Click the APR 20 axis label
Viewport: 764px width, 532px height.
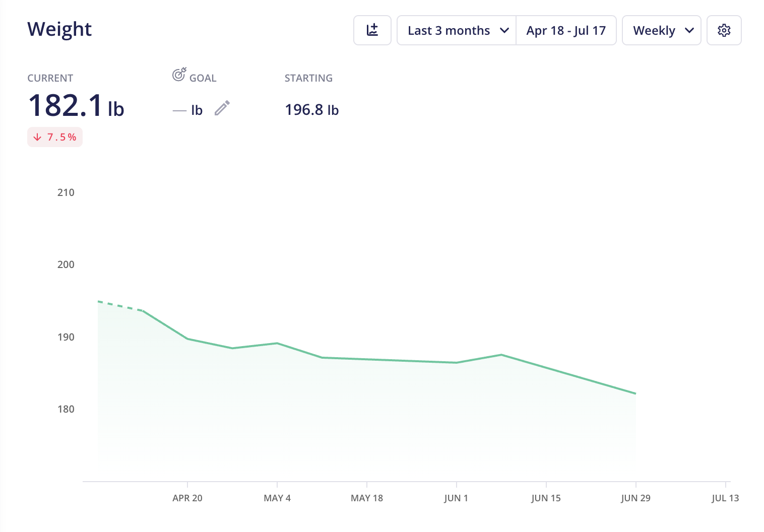coord(187,498)
